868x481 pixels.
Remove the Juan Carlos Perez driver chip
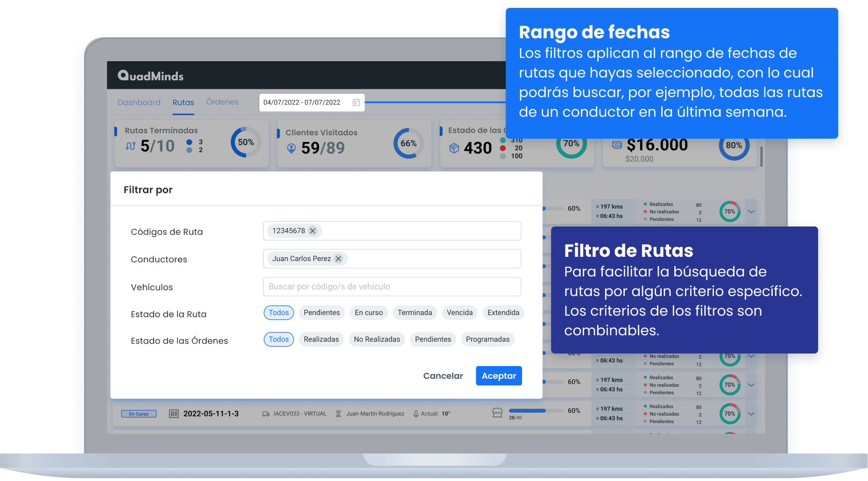coord(339,259)
